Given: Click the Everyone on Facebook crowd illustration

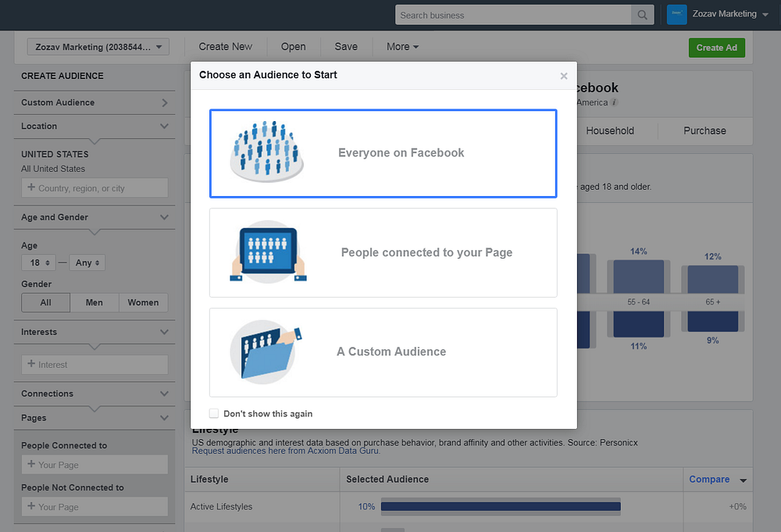Looking at the screenshot, I should pyautogui.click(x=266, y=152).
